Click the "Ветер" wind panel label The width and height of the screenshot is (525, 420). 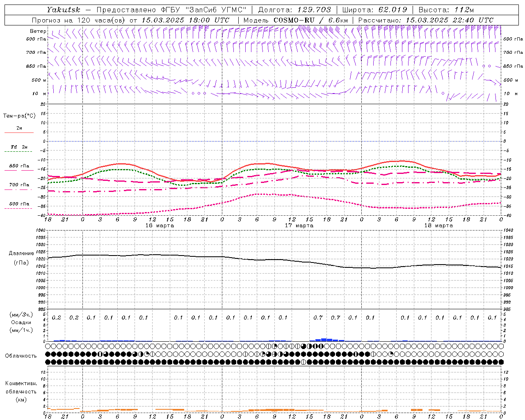coord(38,31)
